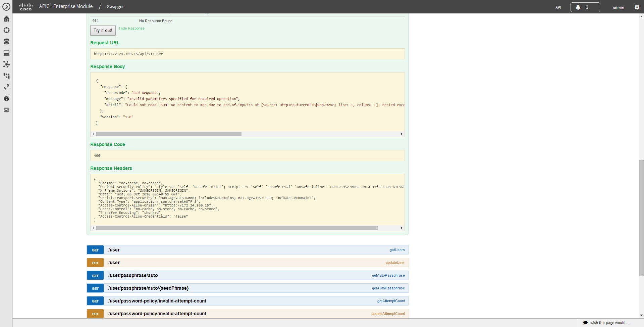Expand the PUT /user updateUser endpoint
644x327 pixels.
[247, 263]
